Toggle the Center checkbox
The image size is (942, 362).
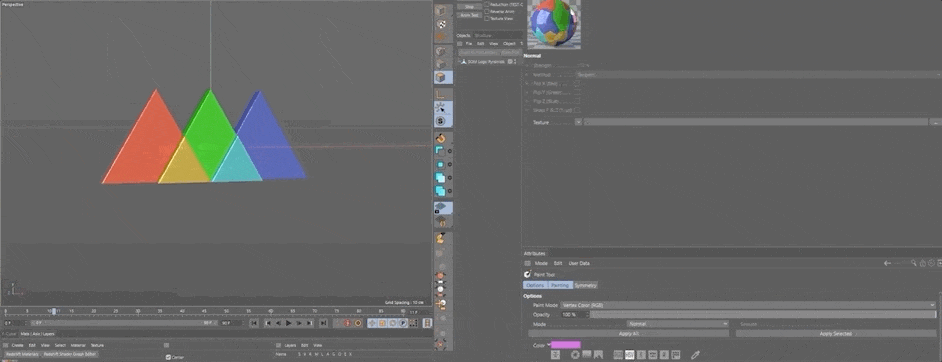click(168, 357)
